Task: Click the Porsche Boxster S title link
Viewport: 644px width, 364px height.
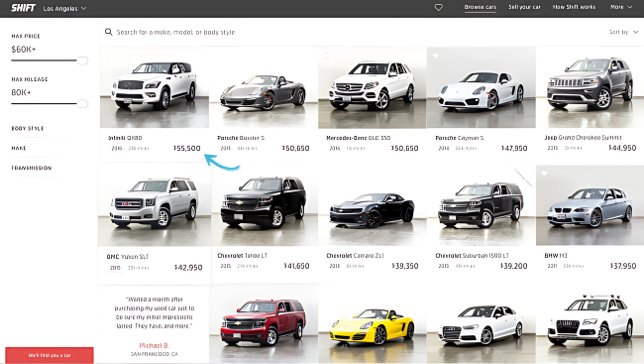Action: click(x=241, y=138)
